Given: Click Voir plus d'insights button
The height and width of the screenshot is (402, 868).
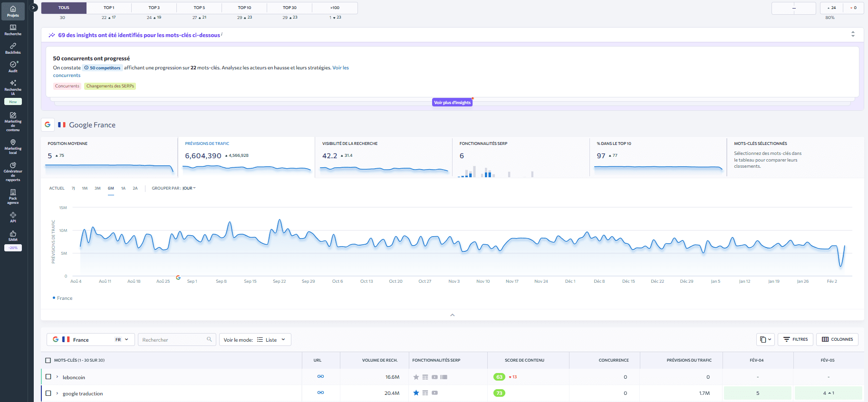Looking at the screenshot, I should [x=452, y=103].
